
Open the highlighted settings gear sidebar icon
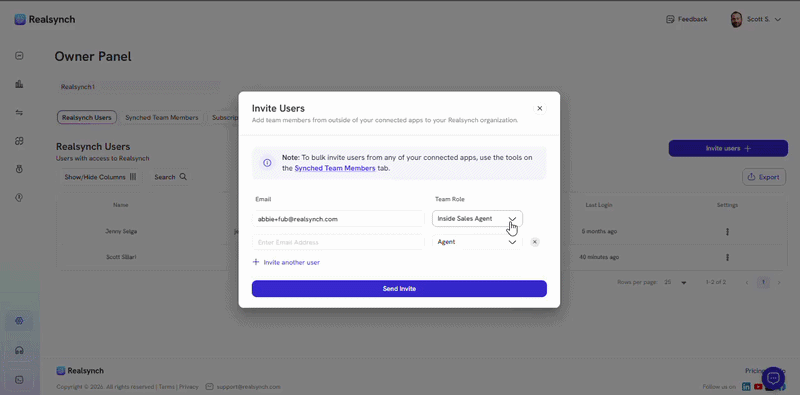19,320
